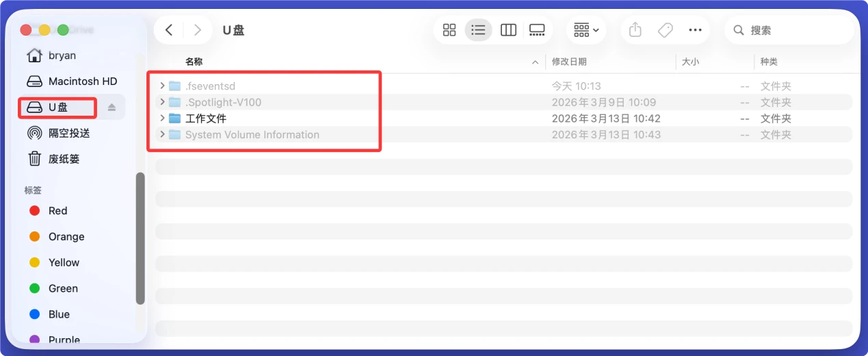Click the sidebar scrollbar
Screen dimensions: 868x356
(140, 238)
